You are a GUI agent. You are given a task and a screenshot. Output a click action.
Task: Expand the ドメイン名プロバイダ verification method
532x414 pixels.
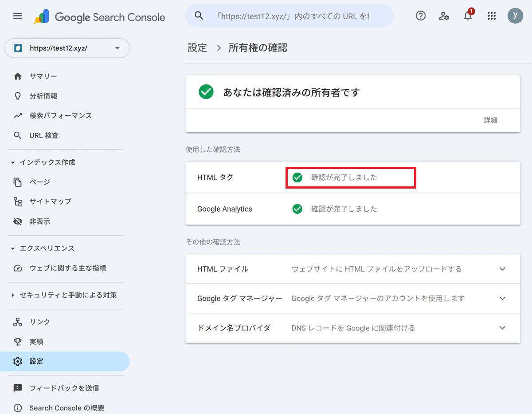[502, 328]
